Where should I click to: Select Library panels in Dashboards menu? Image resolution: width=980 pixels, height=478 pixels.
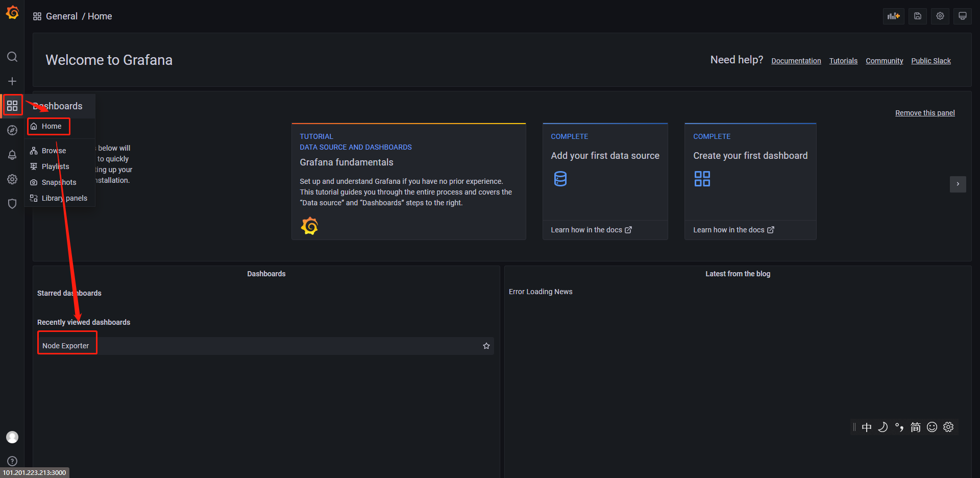(x=60, y=198)
